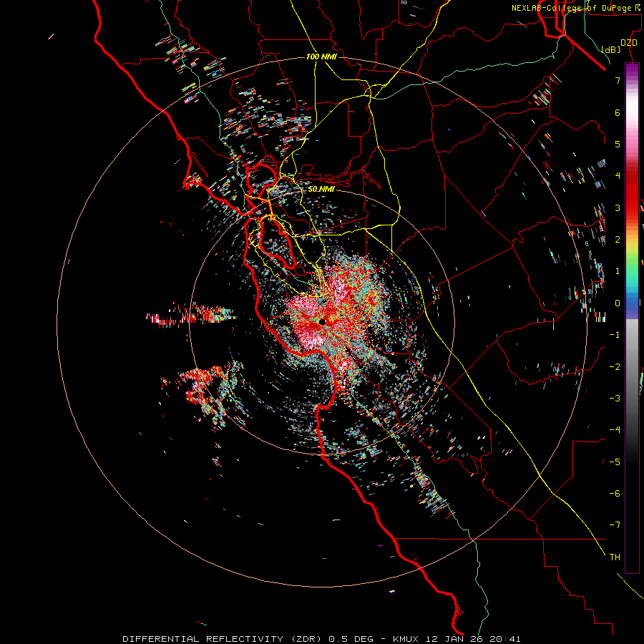Viewport: 644px width, 644px height.
Task: Click the -7 value on the color scale
Action: pos(615,525)
